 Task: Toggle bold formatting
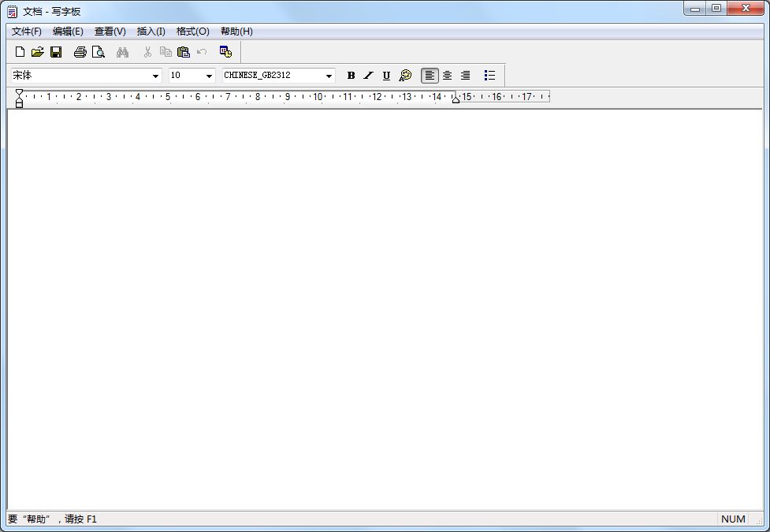pos(350,76)
